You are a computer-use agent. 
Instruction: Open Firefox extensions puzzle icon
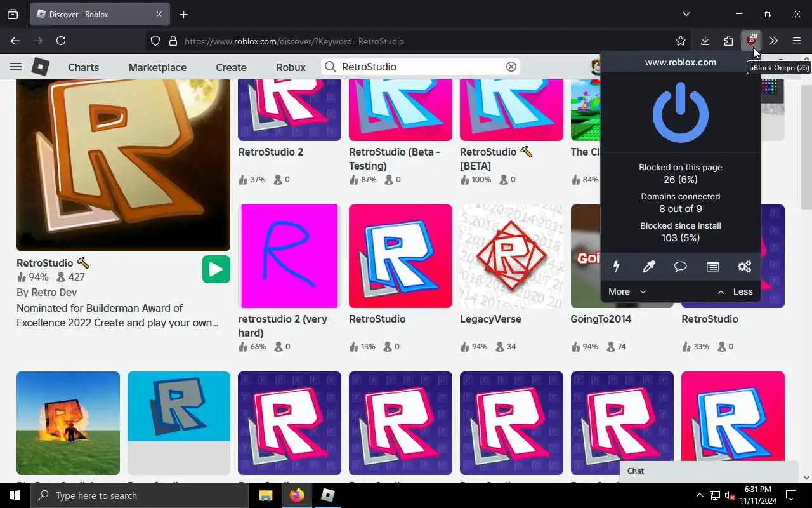(x=728, y=41)
